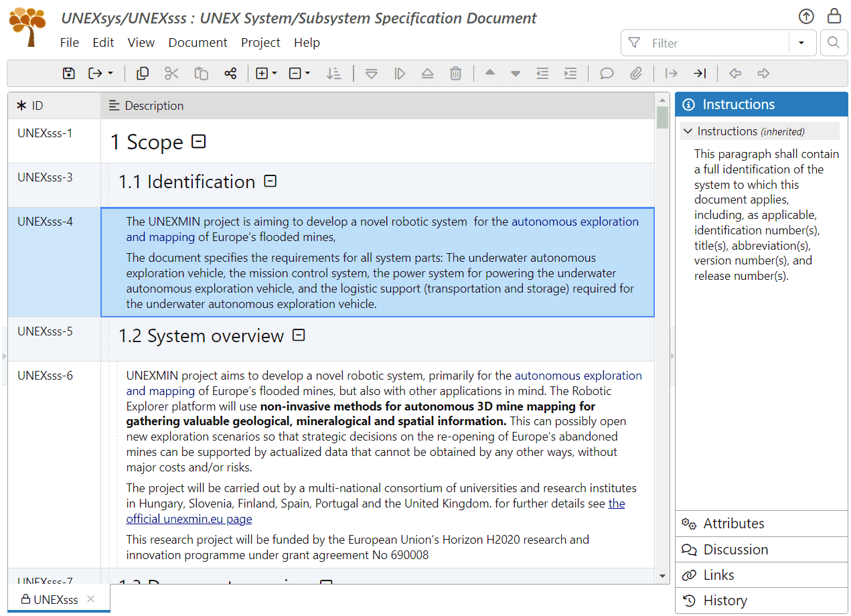Click the black arrow-to-bar icon

(x=700, y=74)
